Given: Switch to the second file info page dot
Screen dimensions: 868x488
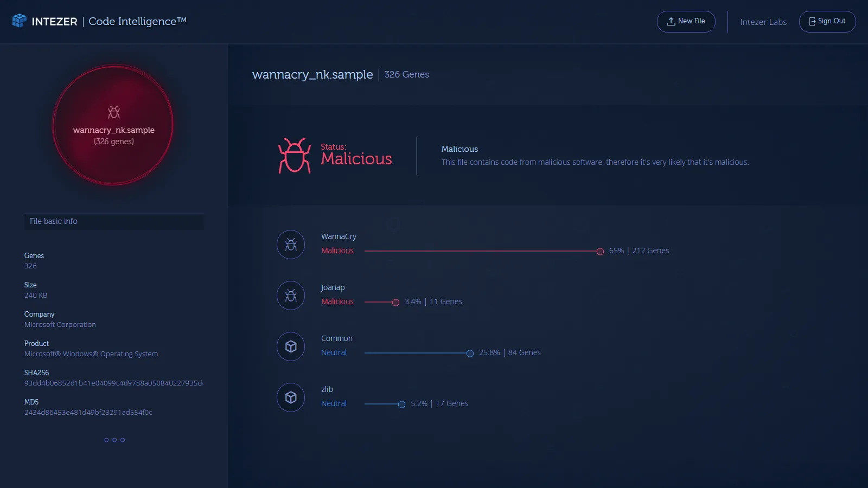Looking at the screenshot, I should 114,440.
